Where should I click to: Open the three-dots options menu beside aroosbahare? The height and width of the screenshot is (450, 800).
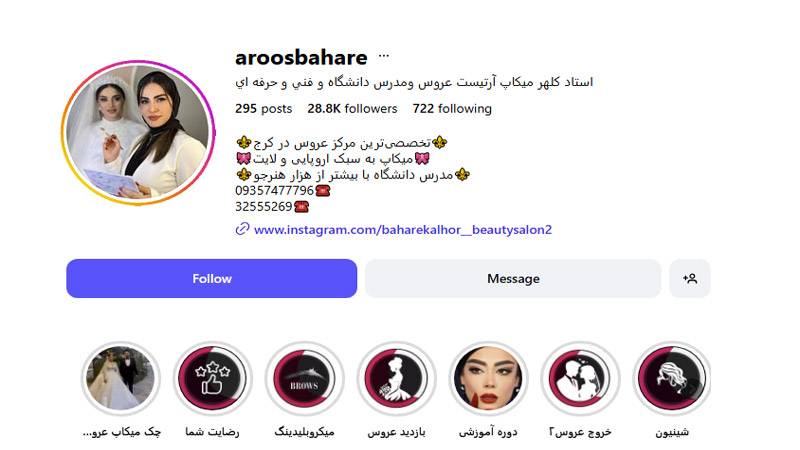[384, 57]
